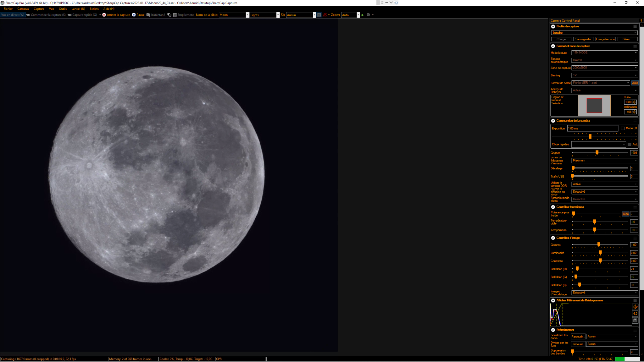
Task: Pin the Camera Control Panel
Action: coord(641,20)
